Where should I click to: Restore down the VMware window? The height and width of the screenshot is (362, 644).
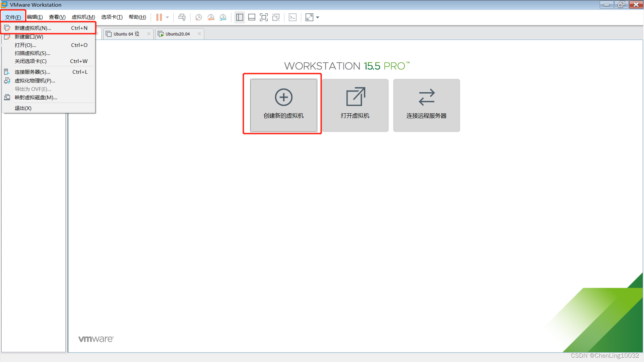pos(621,4)
